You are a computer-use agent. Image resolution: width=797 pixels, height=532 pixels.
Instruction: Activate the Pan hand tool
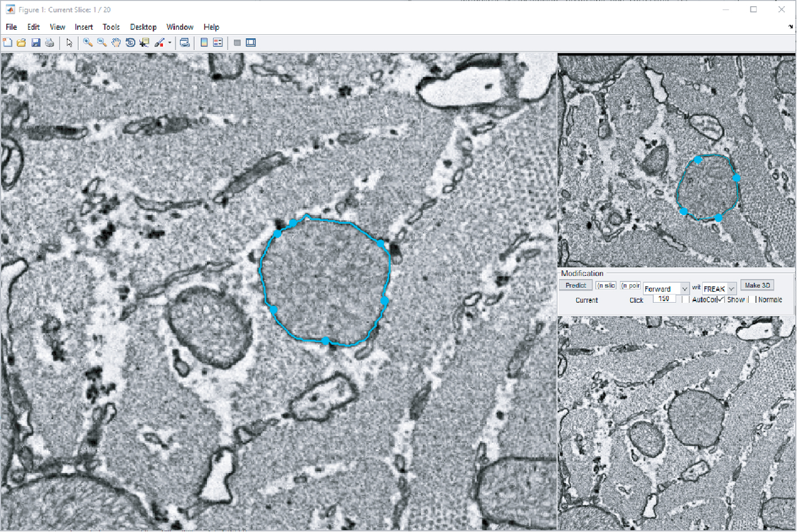[x=116, y=43]
